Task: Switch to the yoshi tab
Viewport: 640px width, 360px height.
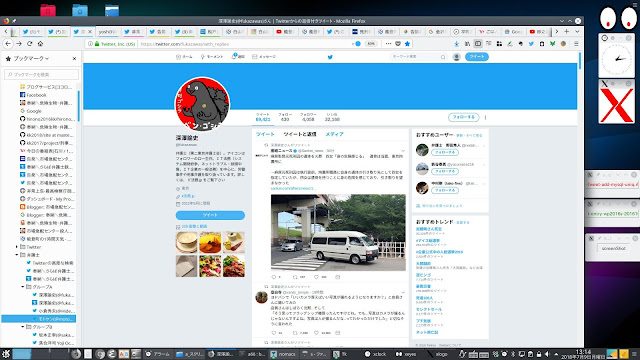Action: pyautogui.click(x=108, y=31)
